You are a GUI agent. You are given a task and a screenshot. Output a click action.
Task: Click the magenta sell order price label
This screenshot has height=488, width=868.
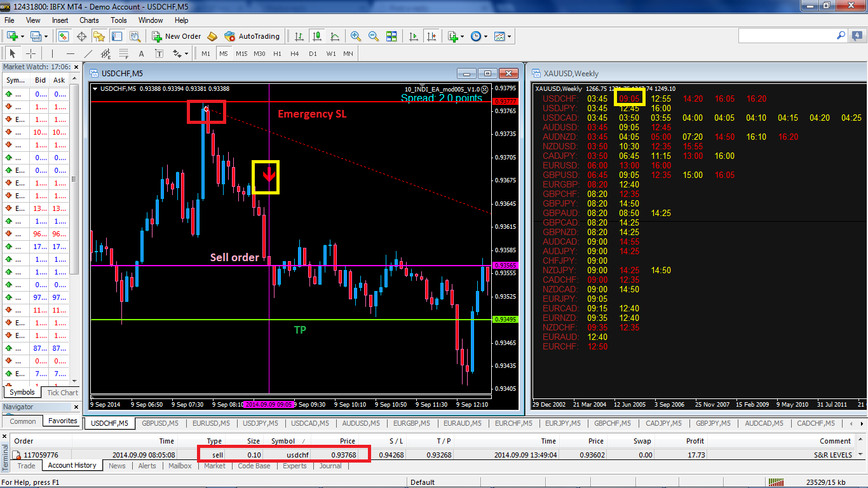506,266
